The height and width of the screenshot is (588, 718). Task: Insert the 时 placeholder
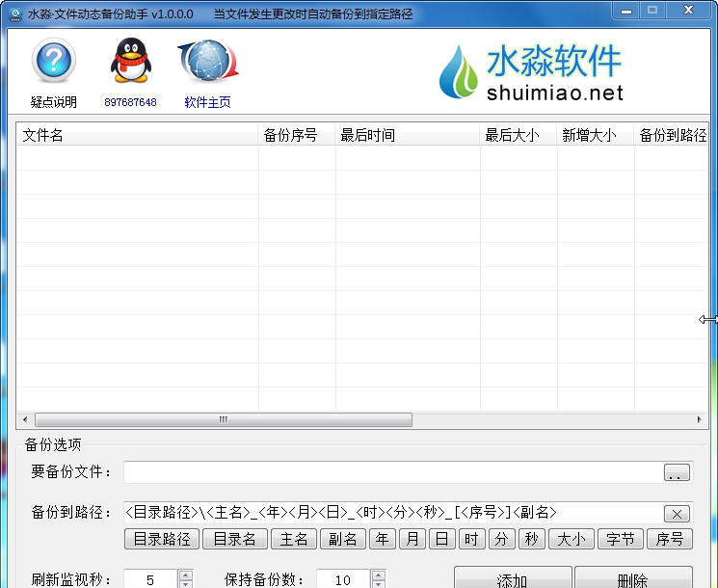click(x=471, y=539)
